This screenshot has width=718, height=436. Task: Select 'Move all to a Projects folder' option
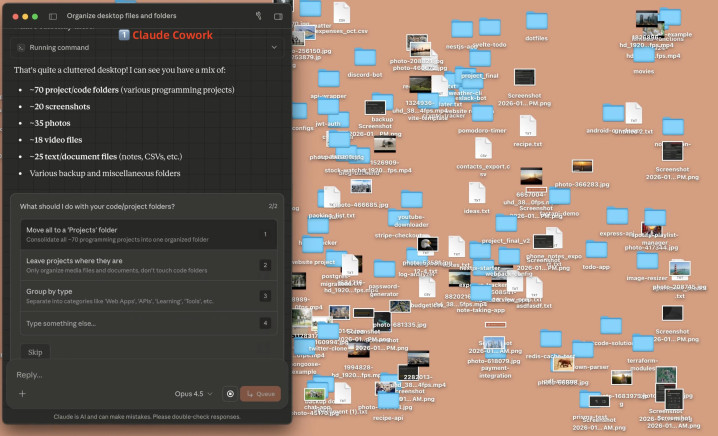(149, 234)
